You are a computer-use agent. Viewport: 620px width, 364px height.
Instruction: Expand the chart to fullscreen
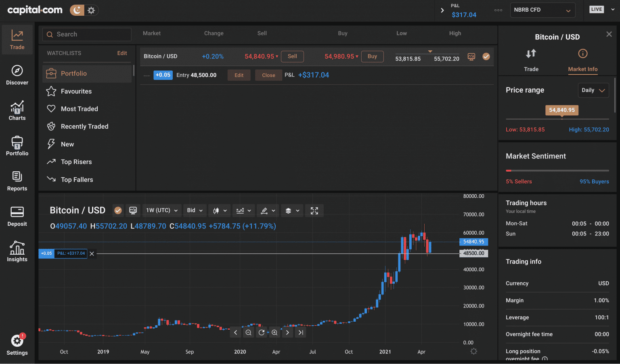(x=314, y=210)
